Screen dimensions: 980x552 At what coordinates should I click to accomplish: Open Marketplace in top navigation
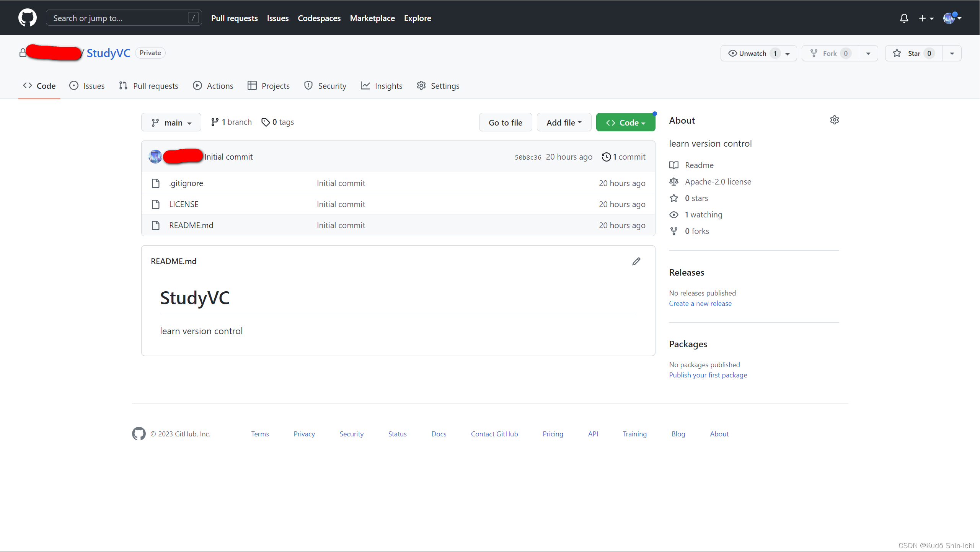coord(372,18)
